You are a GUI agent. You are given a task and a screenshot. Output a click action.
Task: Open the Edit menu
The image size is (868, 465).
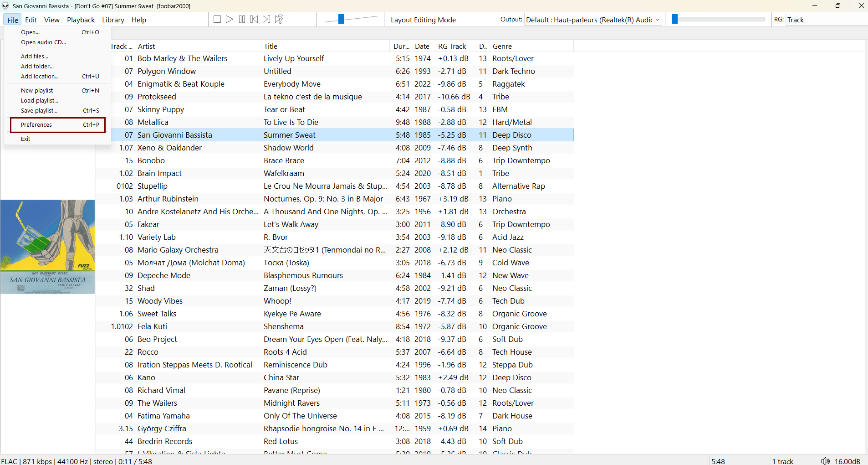[x=31, y=20]
